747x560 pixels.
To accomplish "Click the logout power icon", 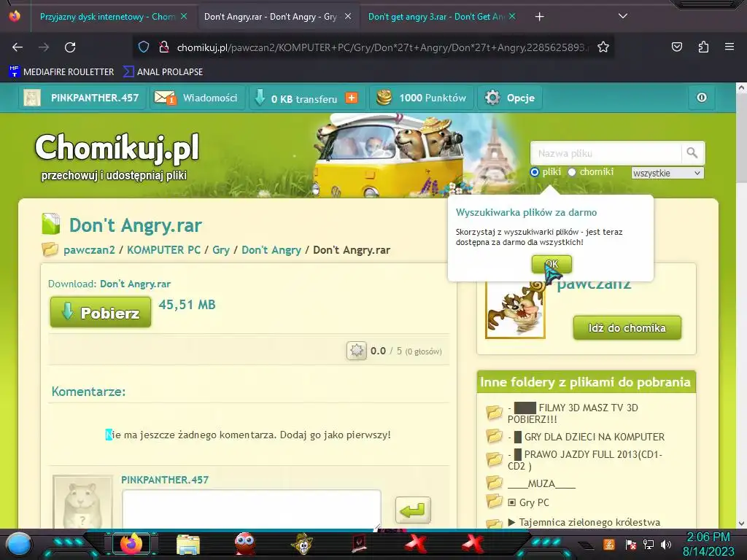I will click(x=702, y=98).
